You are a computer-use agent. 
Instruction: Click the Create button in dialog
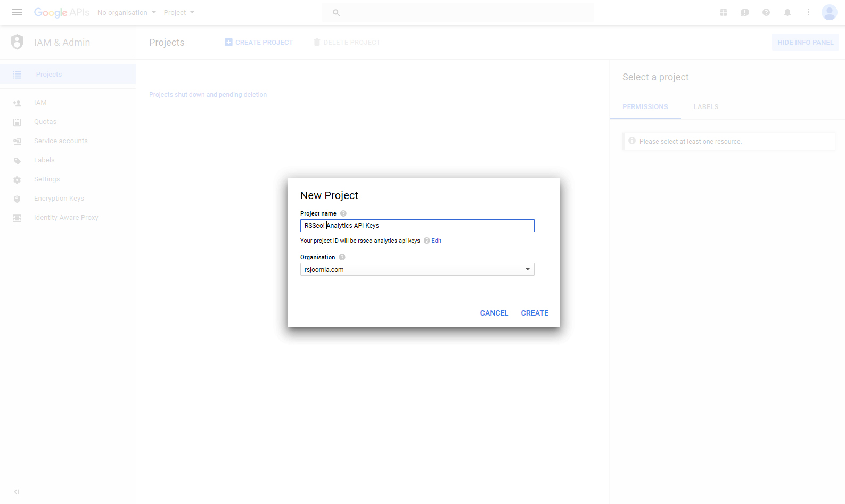(535, 313)
